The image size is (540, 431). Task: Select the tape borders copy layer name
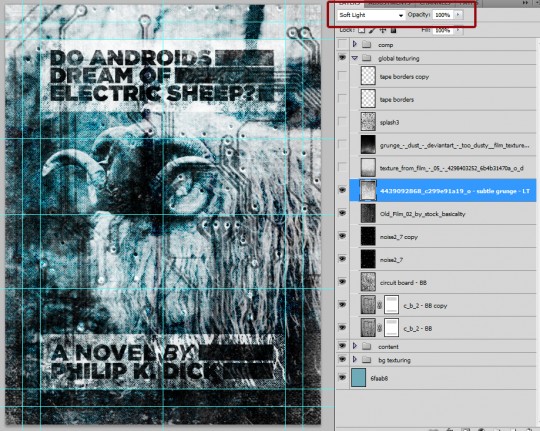pos(404,76)
